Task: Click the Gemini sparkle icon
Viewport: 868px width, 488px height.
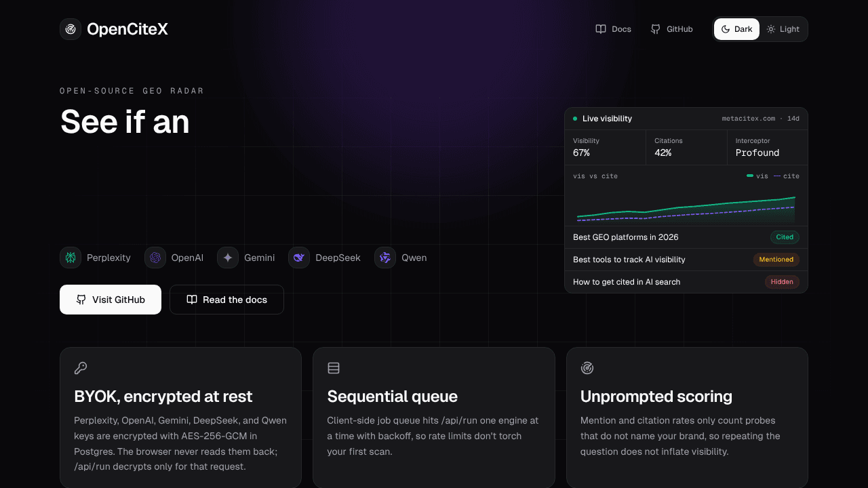Action: tap(228, 258)
